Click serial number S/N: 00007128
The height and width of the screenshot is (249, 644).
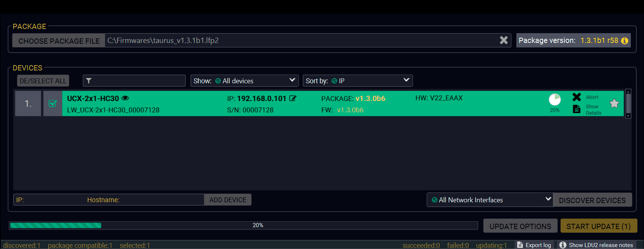pos(250,110)
